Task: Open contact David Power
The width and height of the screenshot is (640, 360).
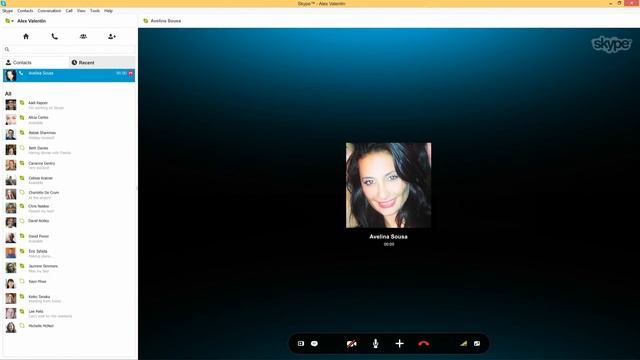Action: click(69, 238)
